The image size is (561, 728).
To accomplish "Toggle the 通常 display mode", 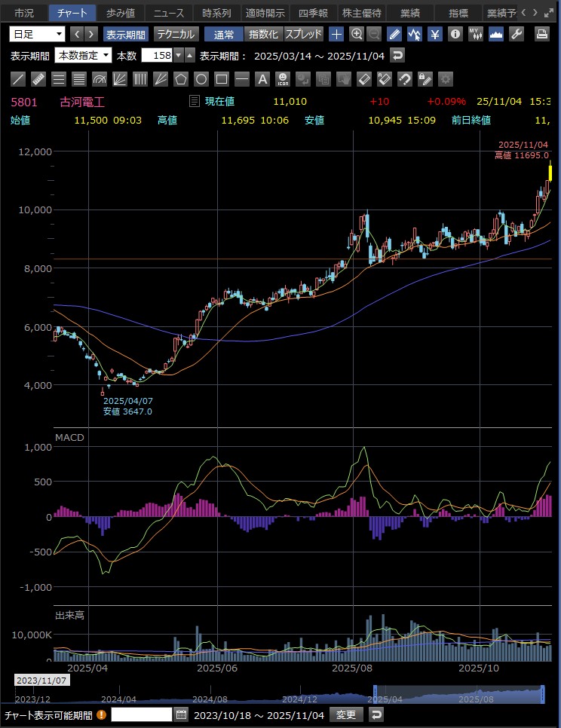I will [224, 34].
